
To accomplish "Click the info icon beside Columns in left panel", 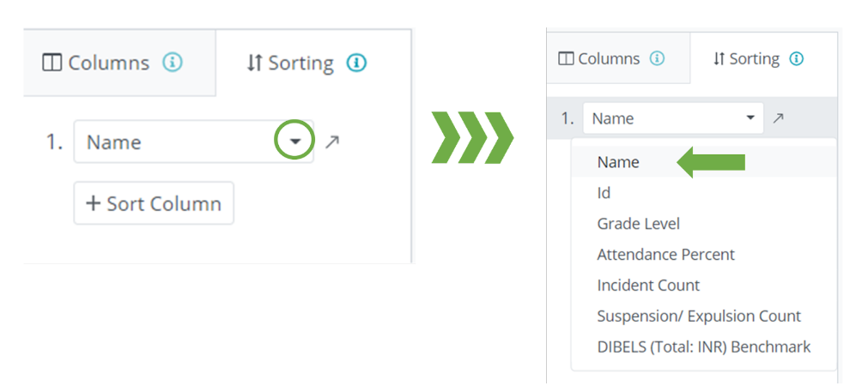I will pos(173,63).
